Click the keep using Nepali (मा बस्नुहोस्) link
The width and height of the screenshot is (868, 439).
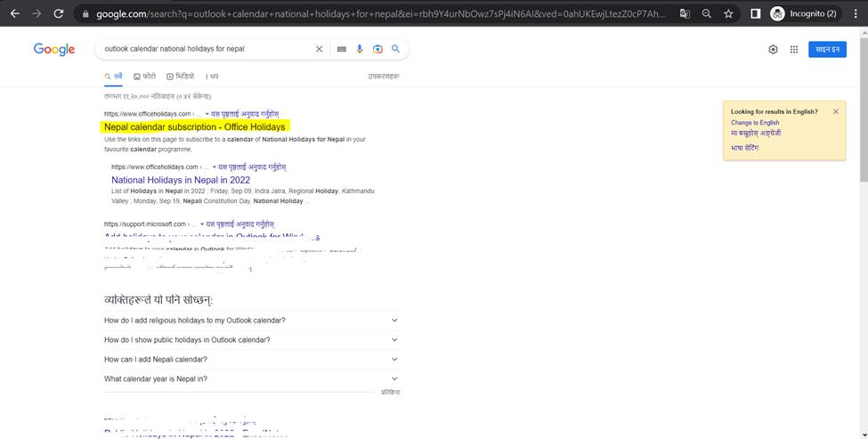point(756,134)
